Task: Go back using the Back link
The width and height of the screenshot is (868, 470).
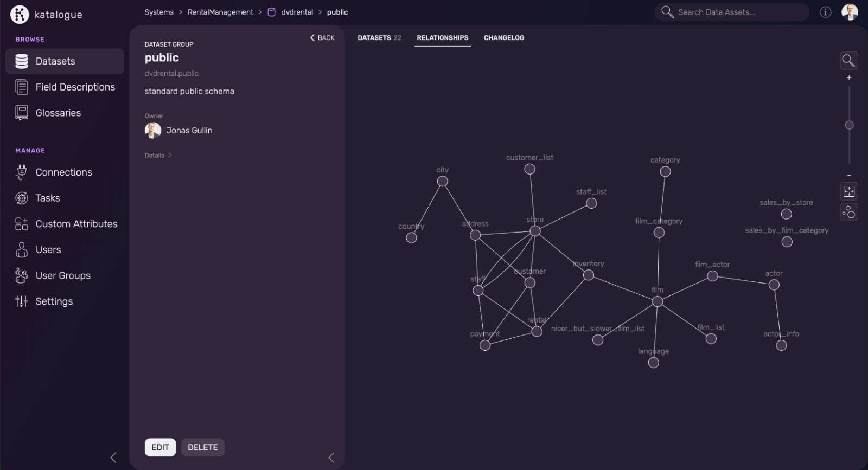Action: point(322,38)
